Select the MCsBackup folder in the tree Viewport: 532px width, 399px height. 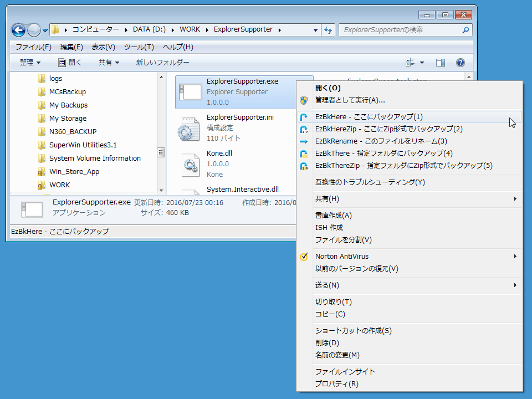pyautogui.click(x=68, y=91)
